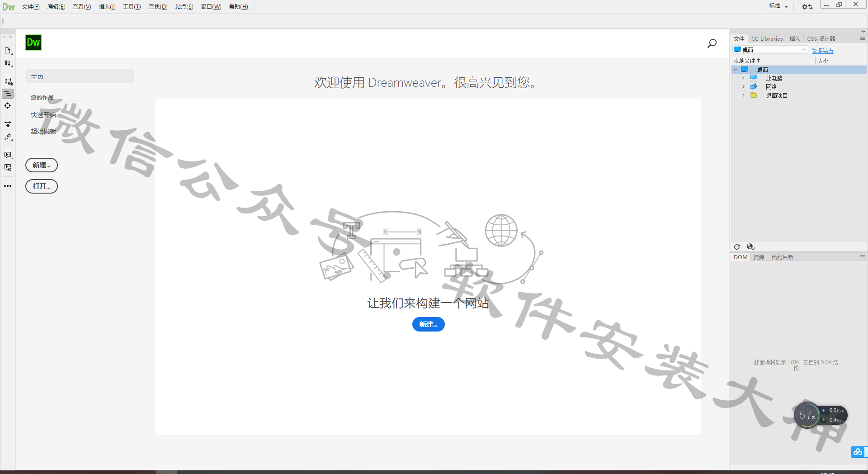The height and width of the screenshot is (474, 868).
Task: Open the Files panel options menu icon
Action: (x=863, y=38)
